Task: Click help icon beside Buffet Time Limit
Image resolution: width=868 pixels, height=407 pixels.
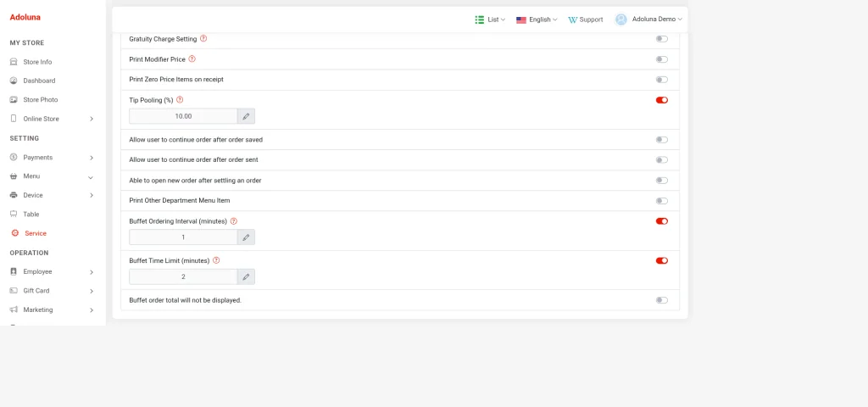Action: tap(216, 260)
